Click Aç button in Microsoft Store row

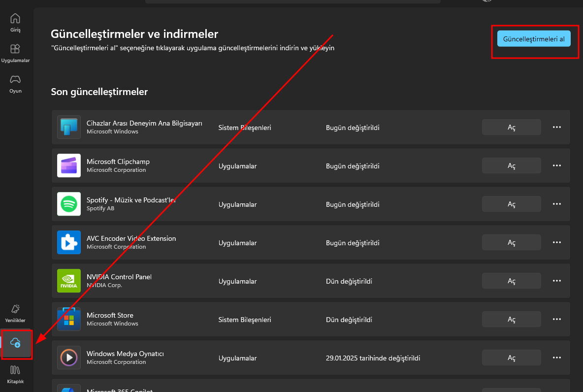click(x=511, y=319)
